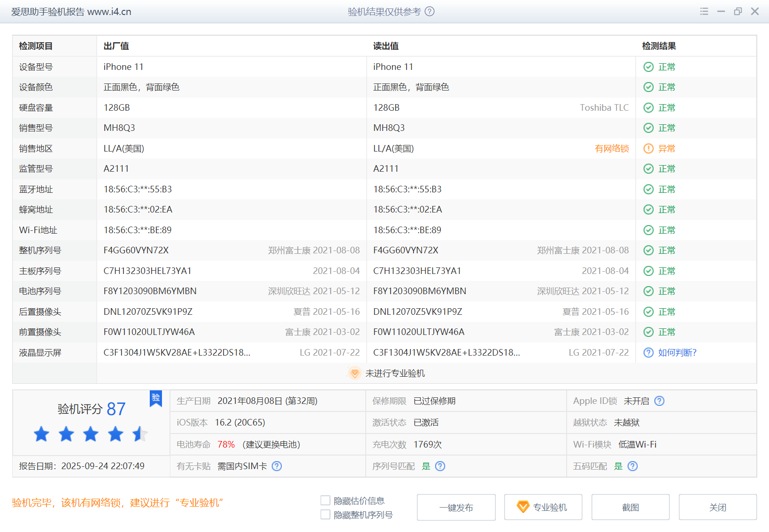Screen dimensions: 769x532
Task: Click the shield icon by 未进行专业验机
Action: pos(355,373)
